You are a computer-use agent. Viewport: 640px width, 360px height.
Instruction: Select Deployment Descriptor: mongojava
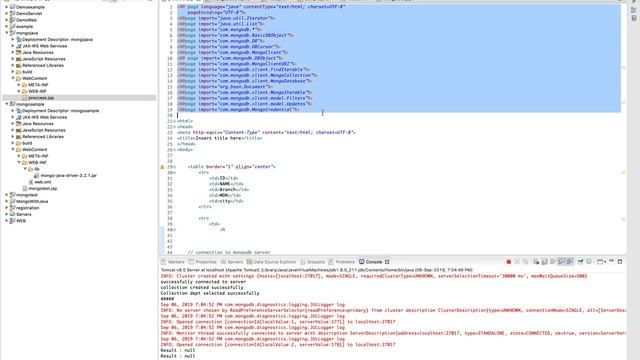point(57,40)
